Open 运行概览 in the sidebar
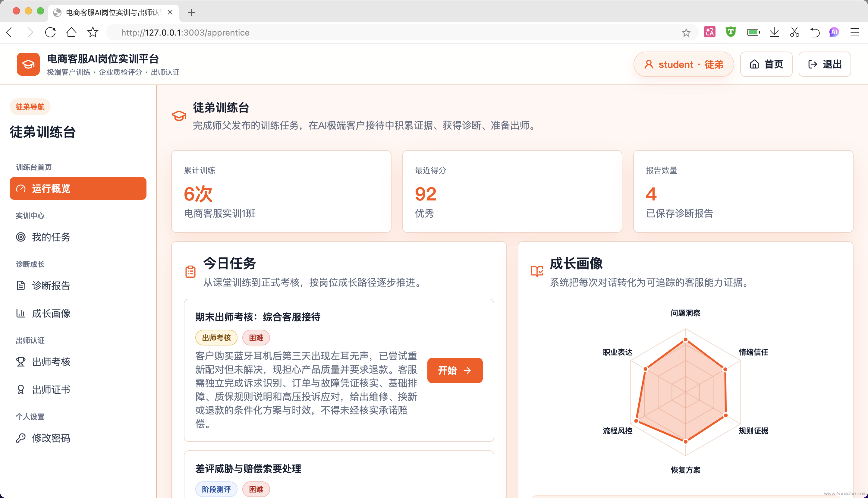 [x=78, y=188]
